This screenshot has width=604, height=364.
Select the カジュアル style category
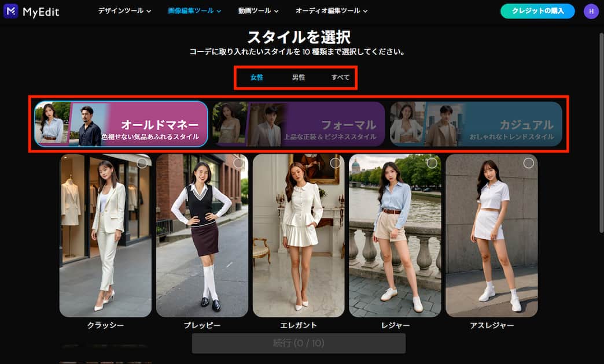(x=476, y=124)
